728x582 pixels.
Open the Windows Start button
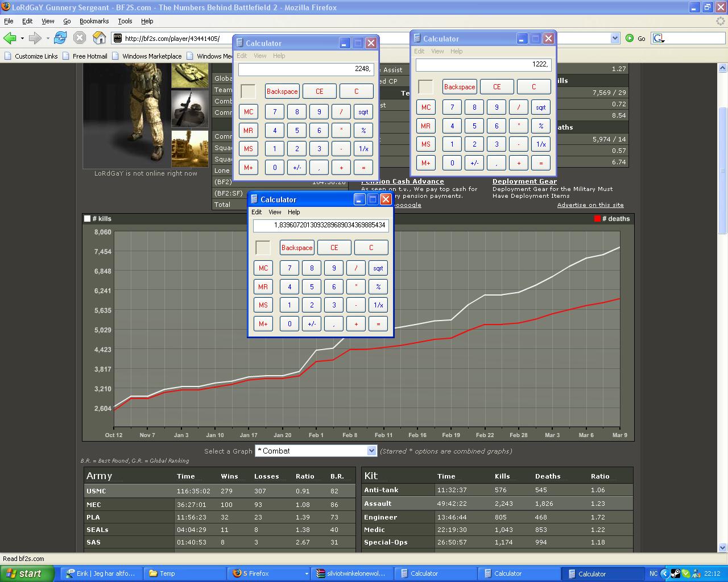[27, 573]
